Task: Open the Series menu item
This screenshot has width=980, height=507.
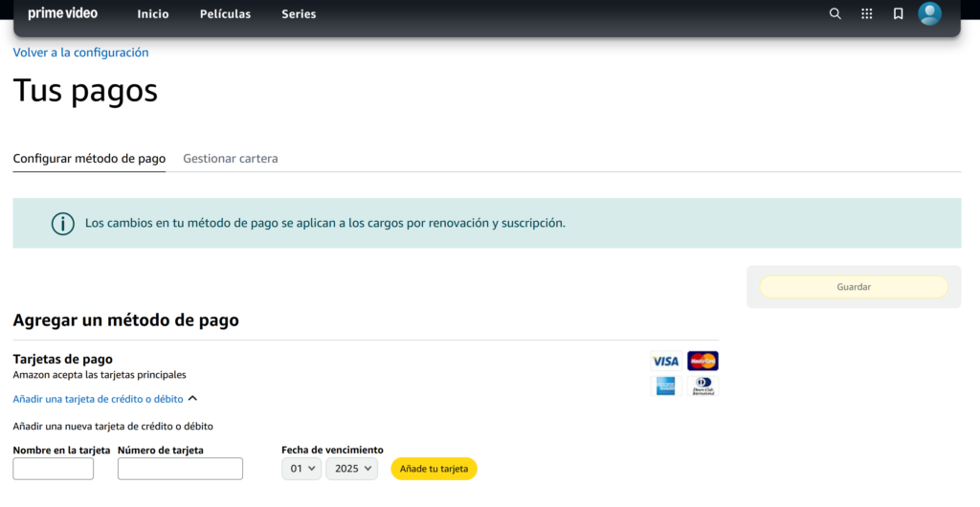Action: click(x=299, y=14)
